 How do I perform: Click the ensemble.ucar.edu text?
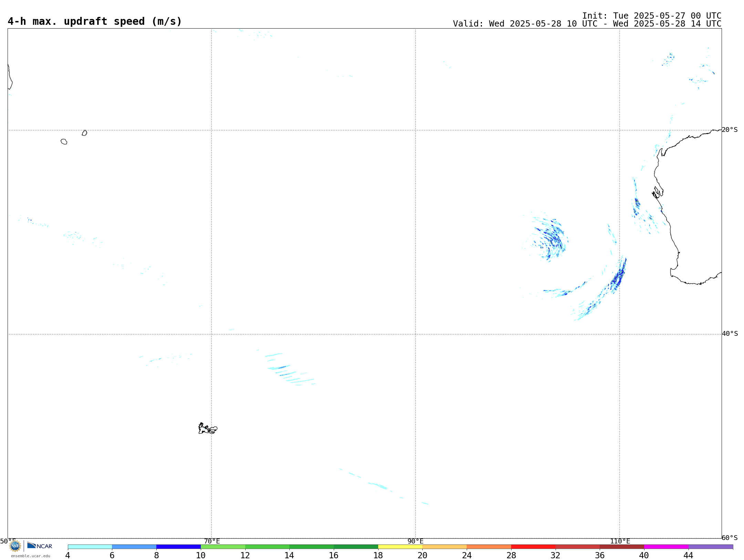pos(31,556)
